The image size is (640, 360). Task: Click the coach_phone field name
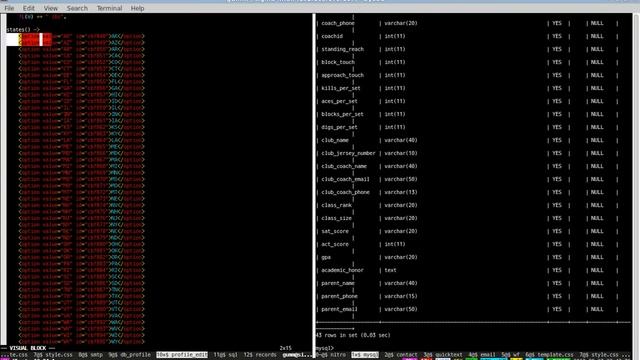coord(338,23)
